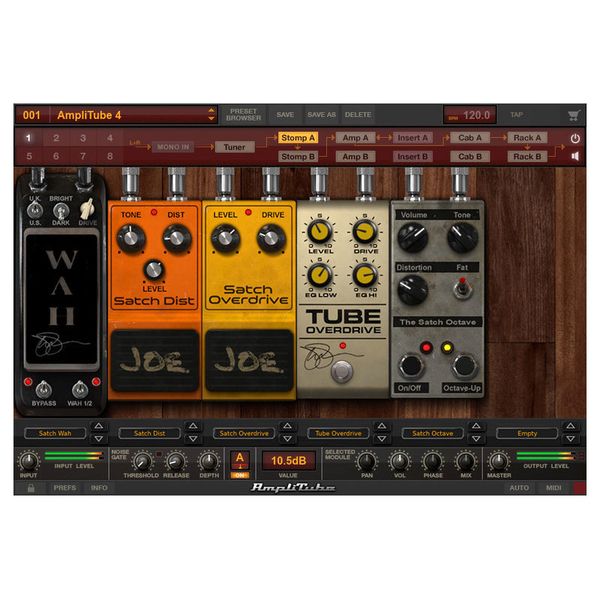Click the INPUT level knob

coord(29,461)
